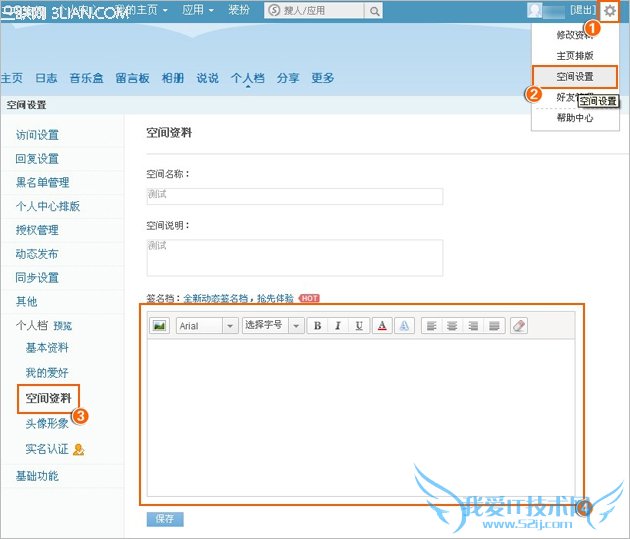Choose 主页排版 from the gear menu

point(575,55)
